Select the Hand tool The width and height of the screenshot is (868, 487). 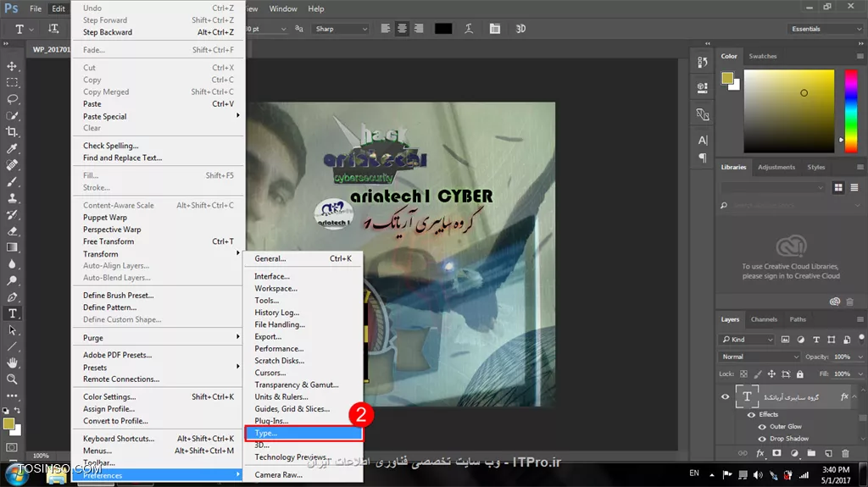pyautogui.click(x=12, y=363)
